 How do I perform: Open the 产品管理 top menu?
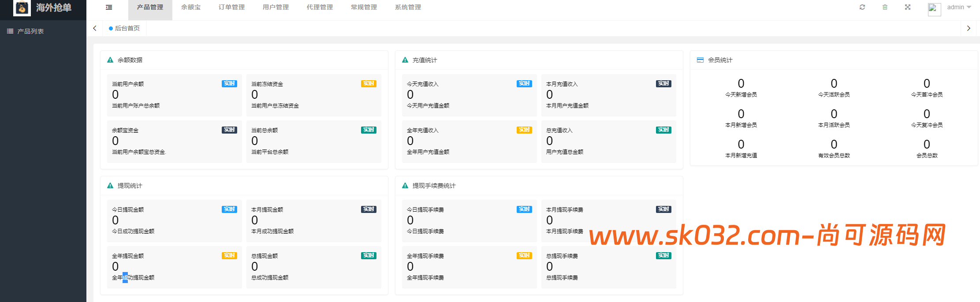coord(150,7)
